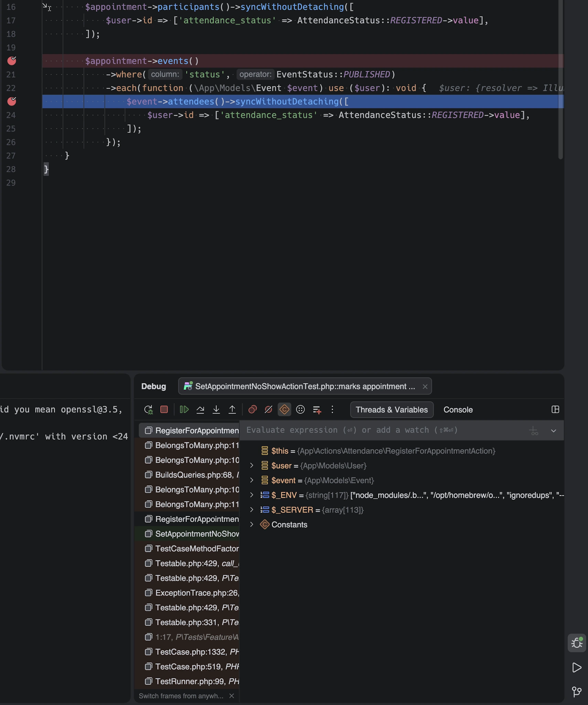Click the frame icon beside Testable.php:331
The height and width of the screenshot is (705, 588).
(148, 622)
